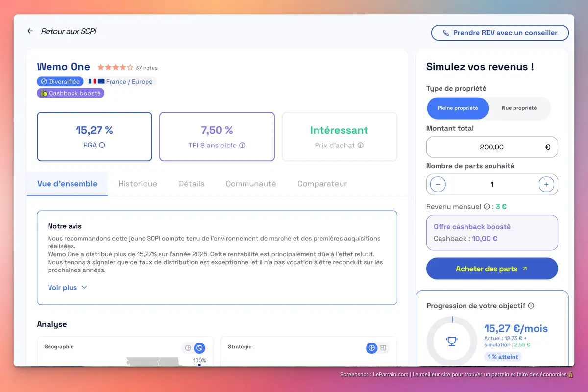Switch Géographie to globe map view
This screenshot has height=392, width=588.
[x=199, y=348]
